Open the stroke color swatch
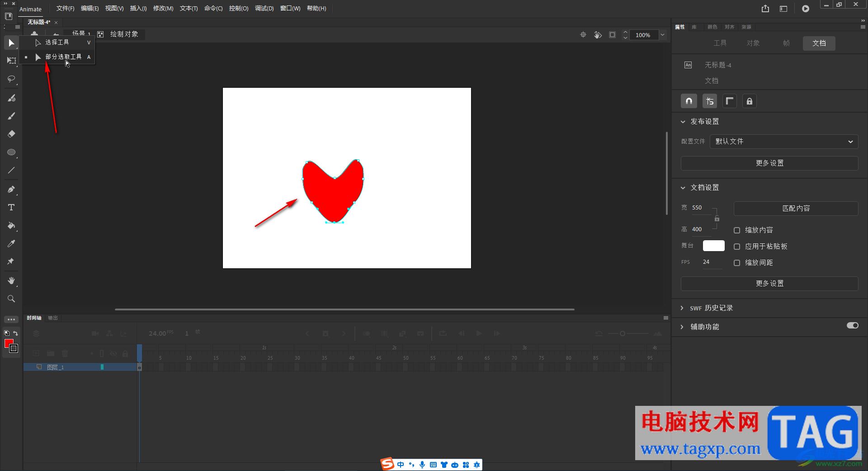 click(14, 348)
